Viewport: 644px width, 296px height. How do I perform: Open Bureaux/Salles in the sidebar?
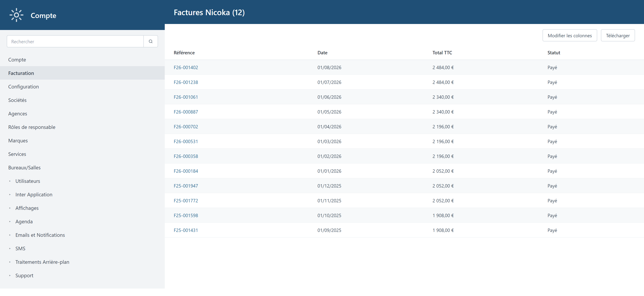pyautogui.click(x=24, y=168)
